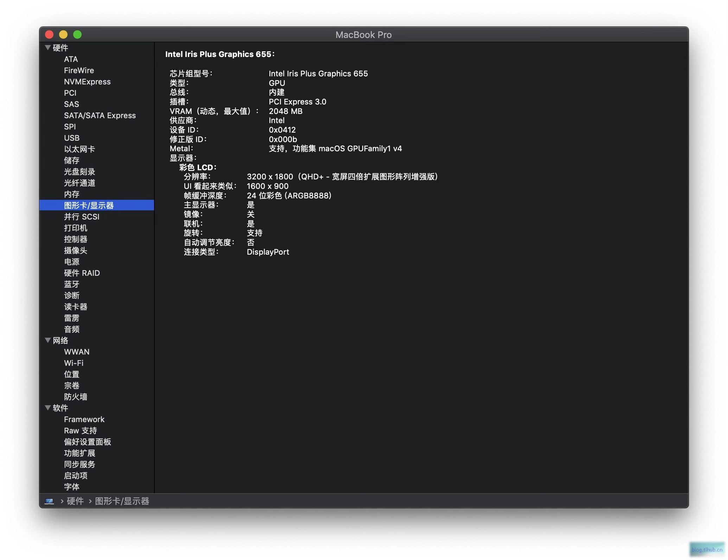Select SAS in the hardware list

(71, 104)
